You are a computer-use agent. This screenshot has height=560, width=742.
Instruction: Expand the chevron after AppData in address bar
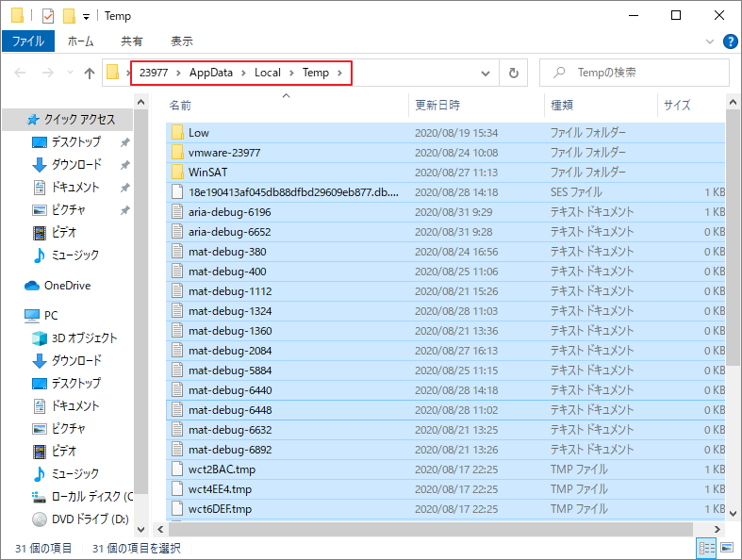243,73
